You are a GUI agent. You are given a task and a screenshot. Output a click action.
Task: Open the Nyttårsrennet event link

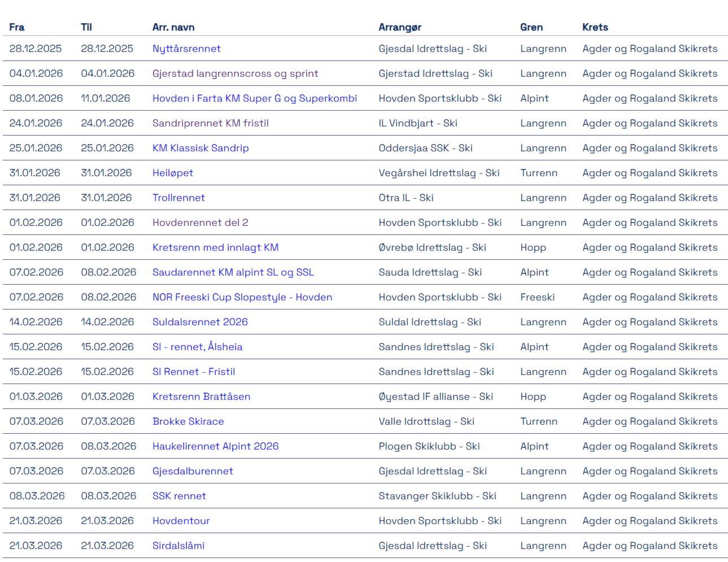[x=186, y=49]
